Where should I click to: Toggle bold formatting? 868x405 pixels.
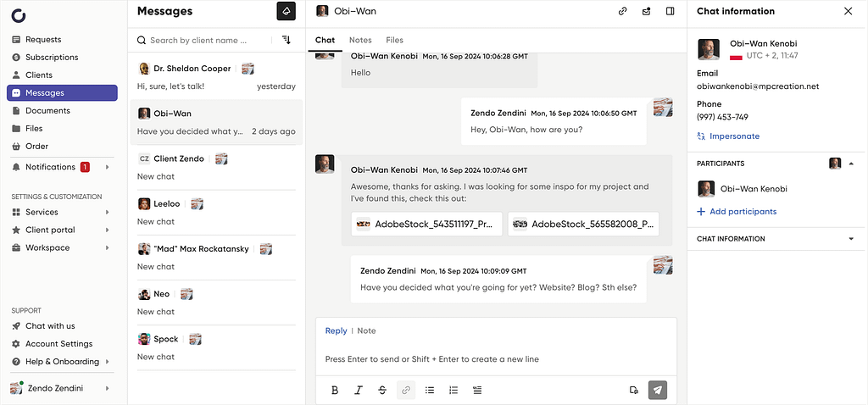pos(334,390)
